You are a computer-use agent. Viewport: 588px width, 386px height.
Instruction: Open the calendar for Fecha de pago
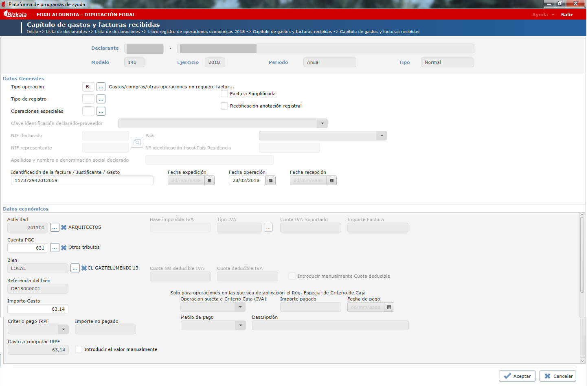[389, 307]
